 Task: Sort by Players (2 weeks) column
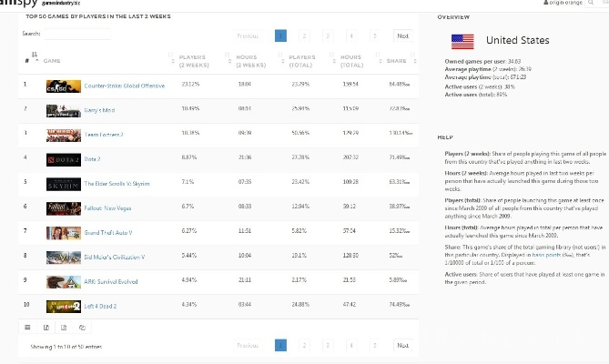tap(193, 61)
